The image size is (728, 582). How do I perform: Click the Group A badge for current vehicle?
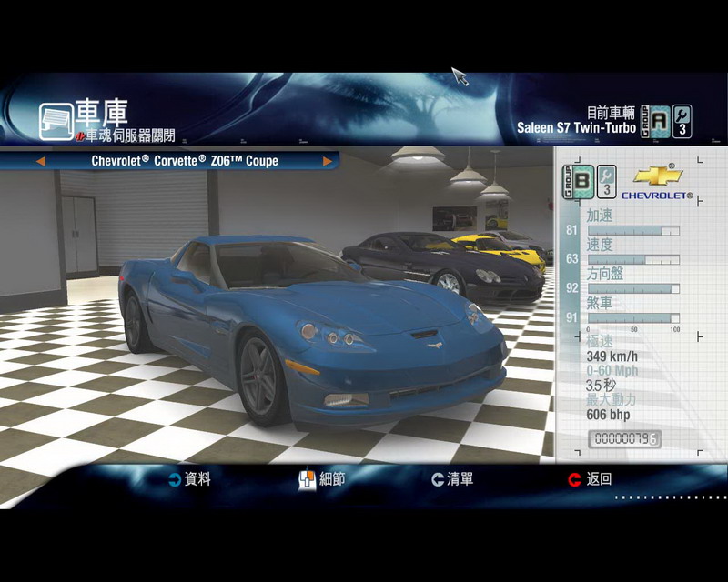coord(655,120)
